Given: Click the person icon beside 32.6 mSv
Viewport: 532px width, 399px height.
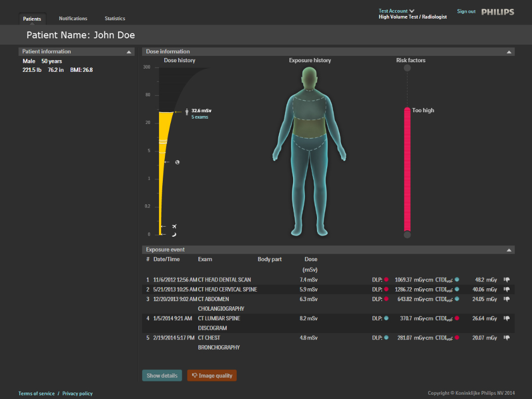Looking at the screenshot, I should click(x=186, y=112).
